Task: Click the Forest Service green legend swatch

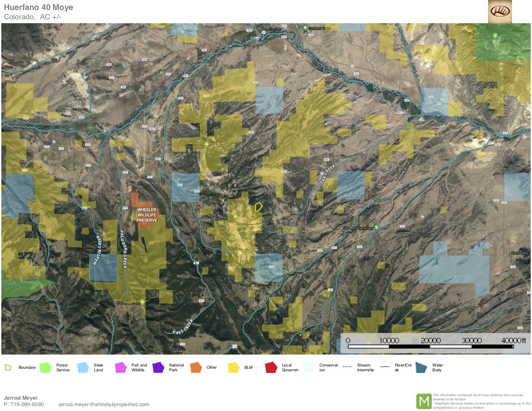Action: (45, 367)
